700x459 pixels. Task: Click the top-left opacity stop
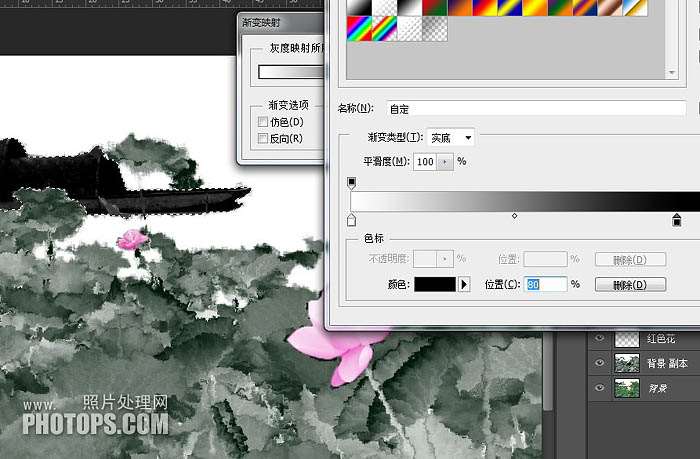point(351,182)
